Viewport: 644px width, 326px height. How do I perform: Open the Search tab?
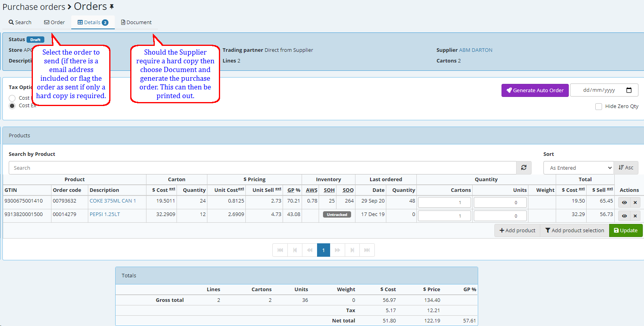click(x=20, y=23)
